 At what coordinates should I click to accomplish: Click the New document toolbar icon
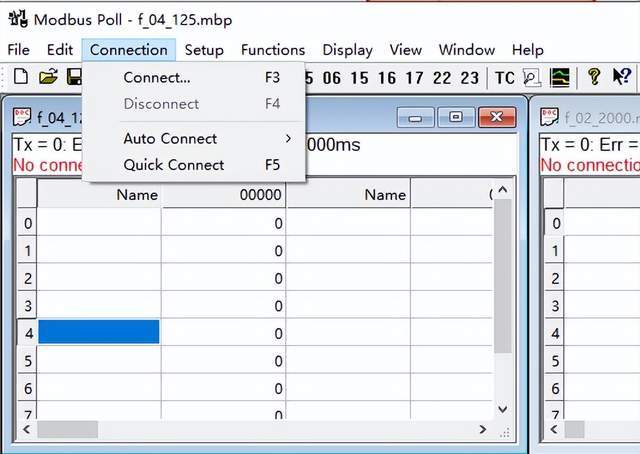coord(21,77)
